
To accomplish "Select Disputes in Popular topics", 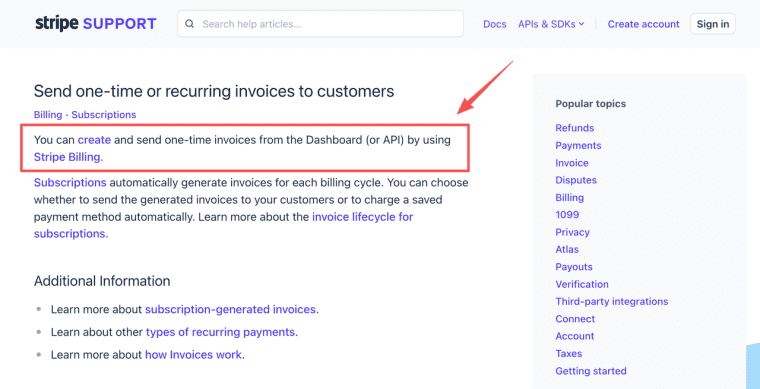I will tap(576, 180).
